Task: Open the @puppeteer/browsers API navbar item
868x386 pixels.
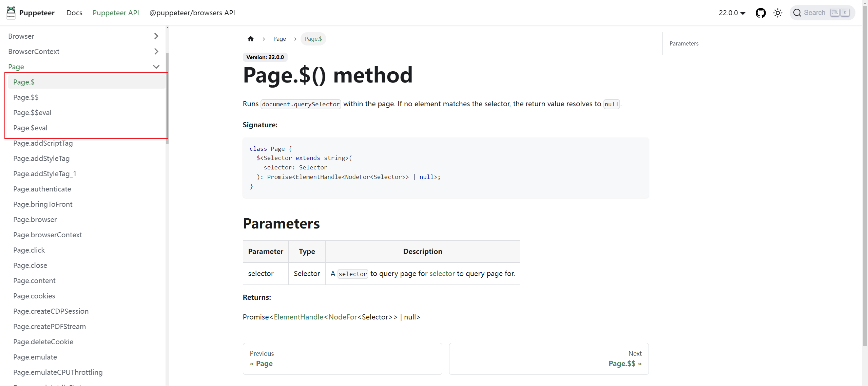Action: coord(192,13)
